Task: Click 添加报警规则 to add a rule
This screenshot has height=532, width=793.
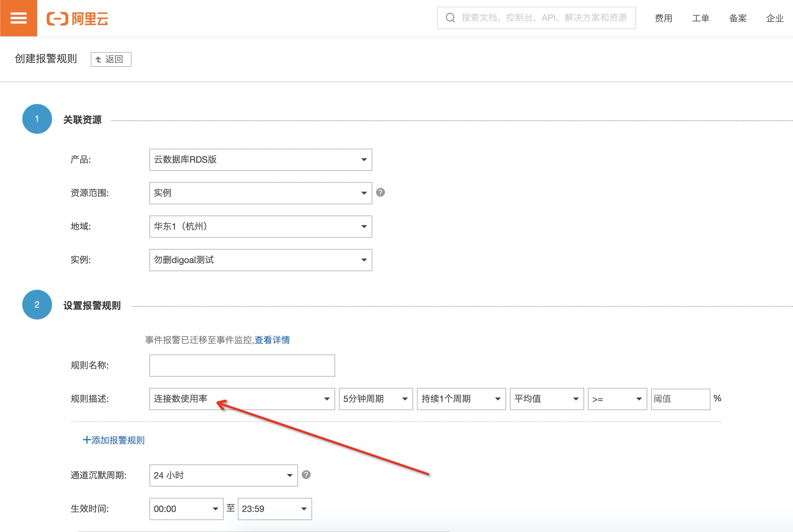Action: [x=114, y=440]
